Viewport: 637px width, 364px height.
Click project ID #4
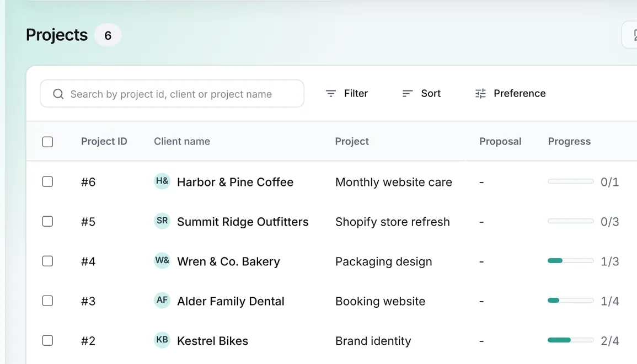click(x=88, y=261)
